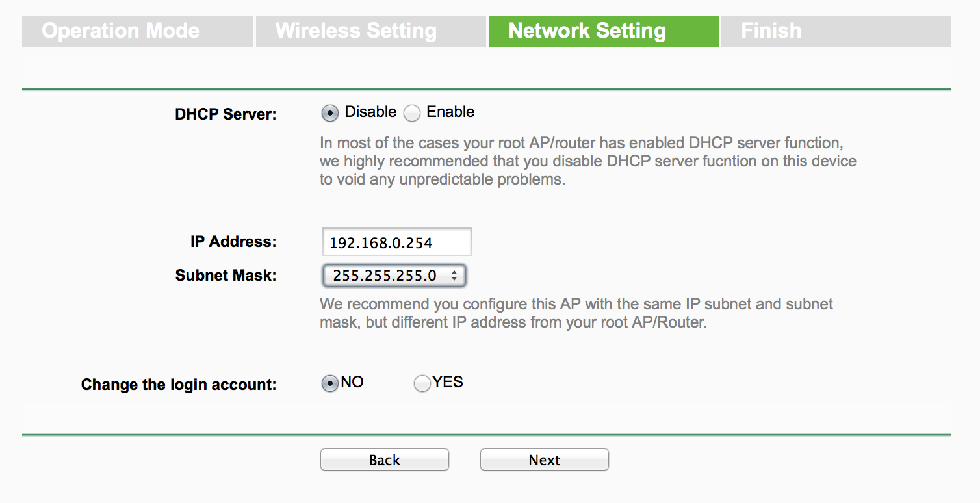Image resolution: width=980 pixels, height=503 pixels.
Task: Open the Subnet Mask dropdown
Action: 394,276
